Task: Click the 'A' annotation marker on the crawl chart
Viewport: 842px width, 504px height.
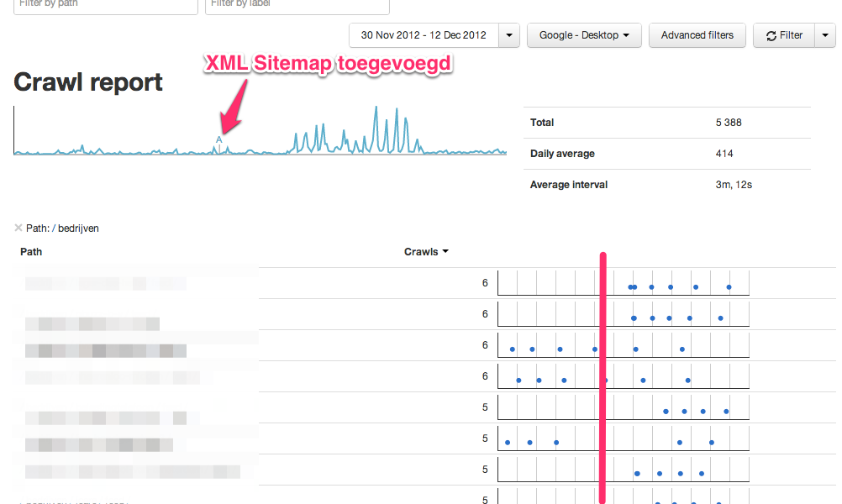Action: 219,140
